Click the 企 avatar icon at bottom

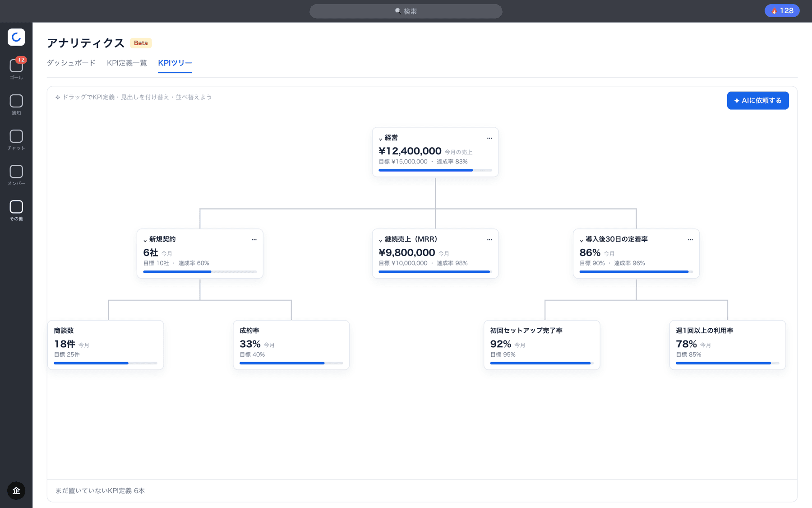click(x=16, y=490)
